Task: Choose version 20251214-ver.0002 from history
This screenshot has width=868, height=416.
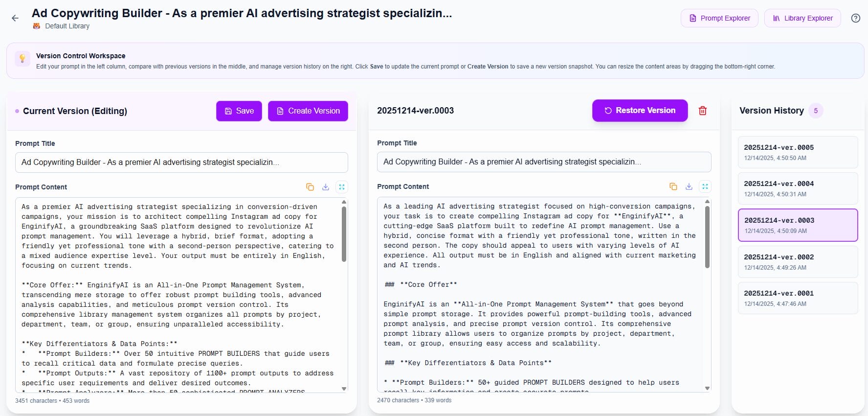Action: tap(798, 262)
